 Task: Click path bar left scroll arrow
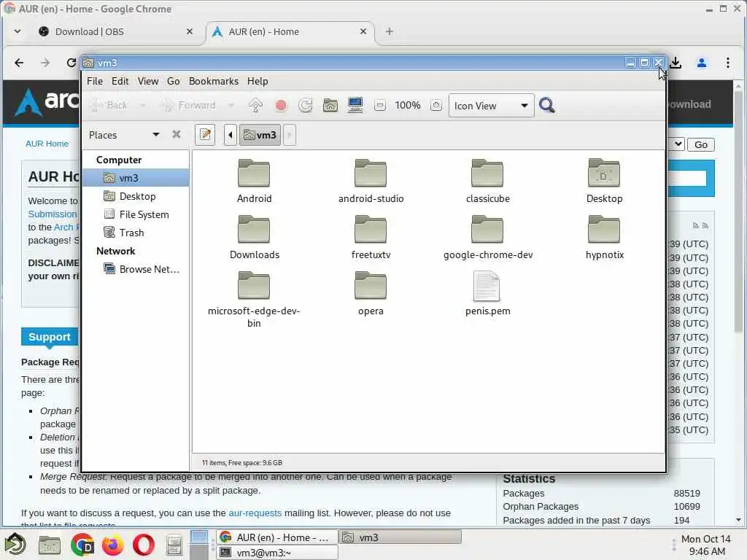coord(231,135)
